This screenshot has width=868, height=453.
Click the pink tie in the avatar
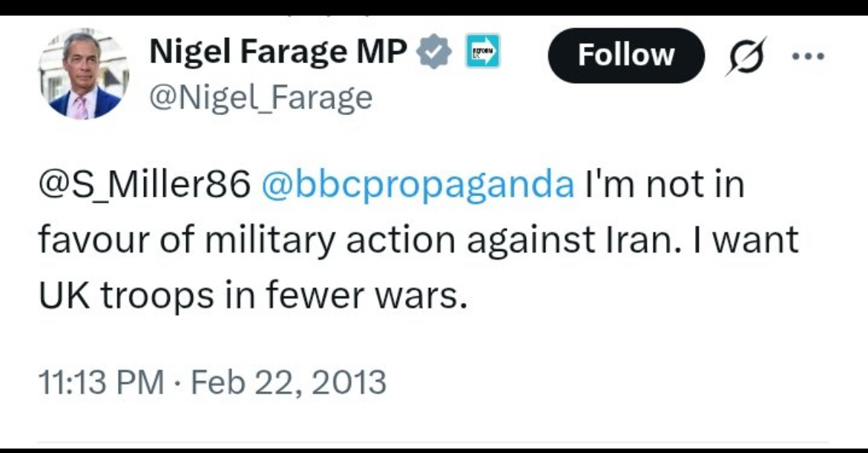click(81, 105)
